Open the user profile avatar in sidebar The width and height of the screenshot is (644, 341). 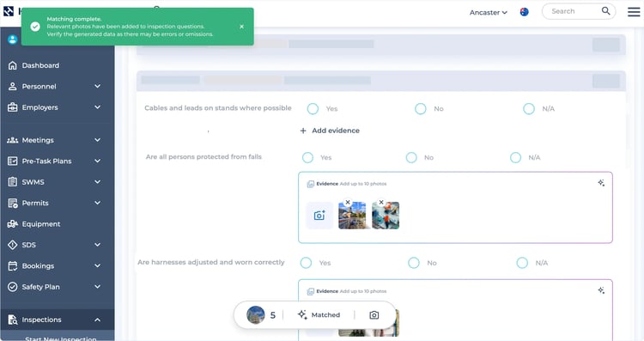pyautogui.click(x=12, y=40)
